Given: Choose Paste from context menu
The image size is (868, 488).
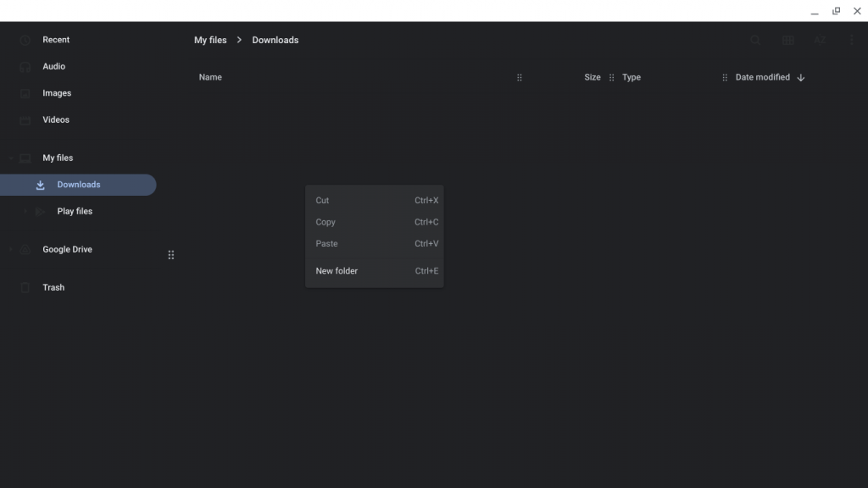Looking at the screenshot, I should [374, 243].
